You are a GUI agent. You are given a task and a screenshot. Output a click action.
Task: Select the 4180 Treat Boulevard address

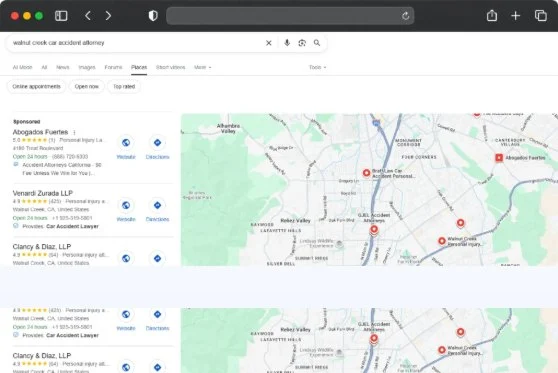pos(38,148)
